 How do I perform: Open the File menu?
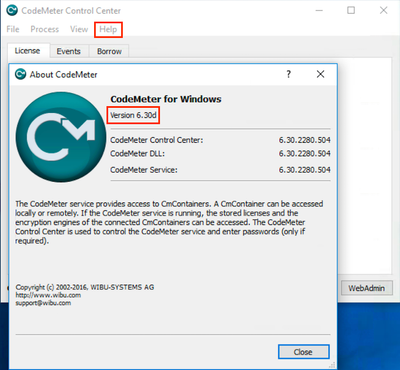pyautogui.click(x=13, y=29)
